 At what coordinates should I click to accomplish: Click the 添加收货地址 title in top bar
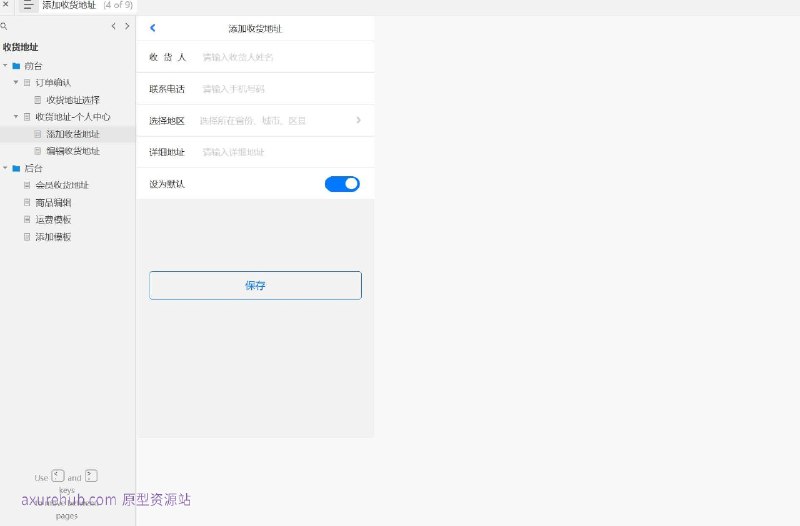click(68, 5)
